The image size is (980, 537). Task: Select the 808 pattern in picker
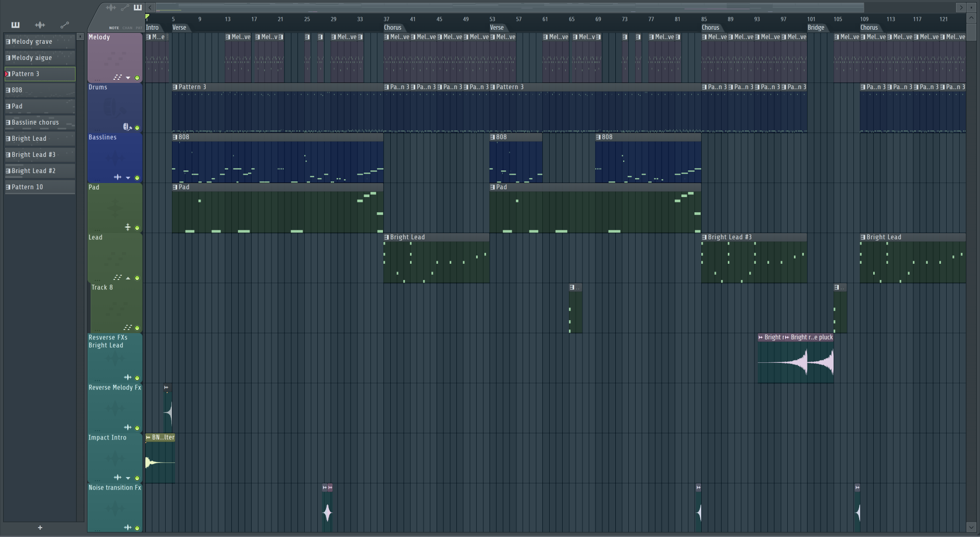pos(40,90)
